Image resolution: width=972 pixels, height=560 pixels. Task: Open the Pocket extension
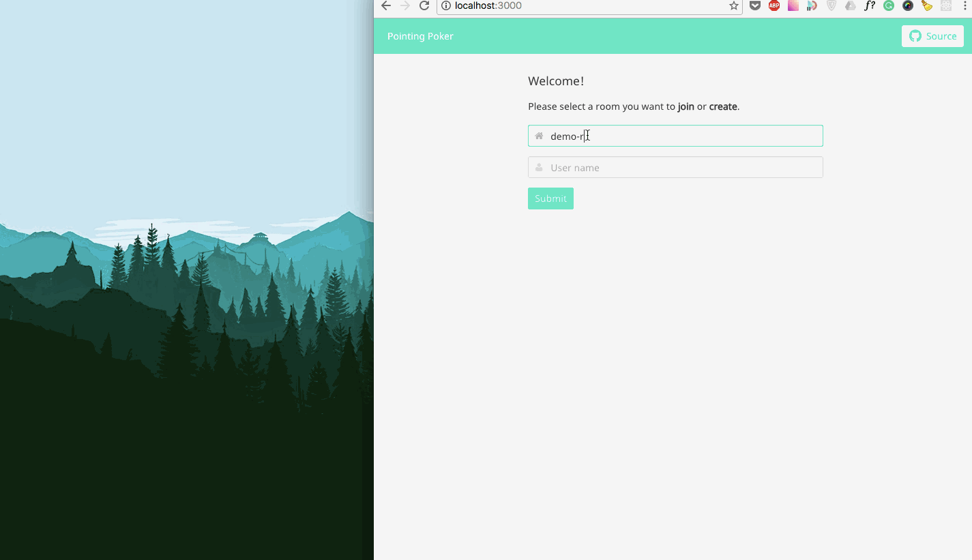(755, 6)
